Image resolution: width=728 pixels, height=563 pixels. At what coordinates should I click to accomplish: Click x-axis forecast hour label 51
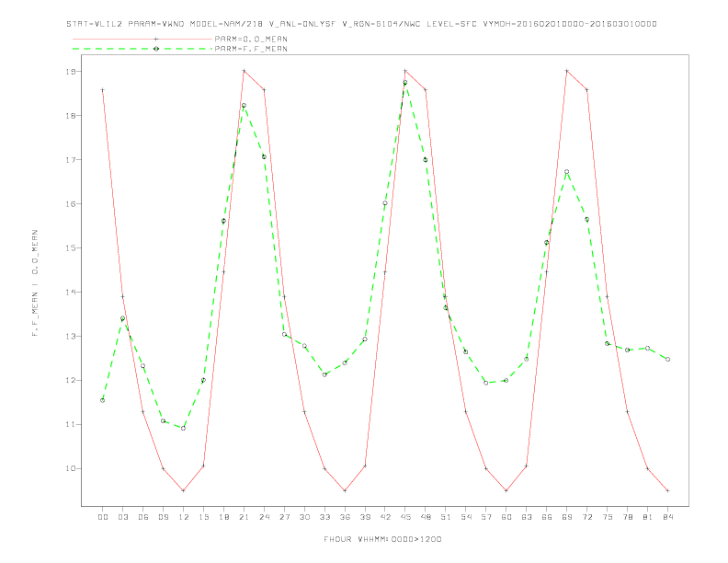pos(446,517)
